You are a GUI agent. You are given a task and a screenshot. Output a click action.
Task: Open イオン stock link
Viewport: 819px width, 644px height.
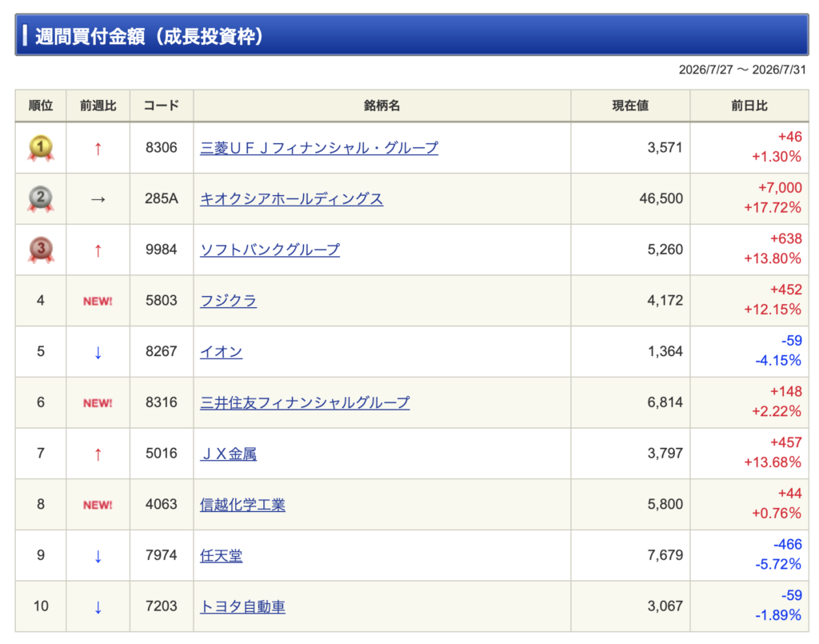pyautogui.click(x=221, y=351)
